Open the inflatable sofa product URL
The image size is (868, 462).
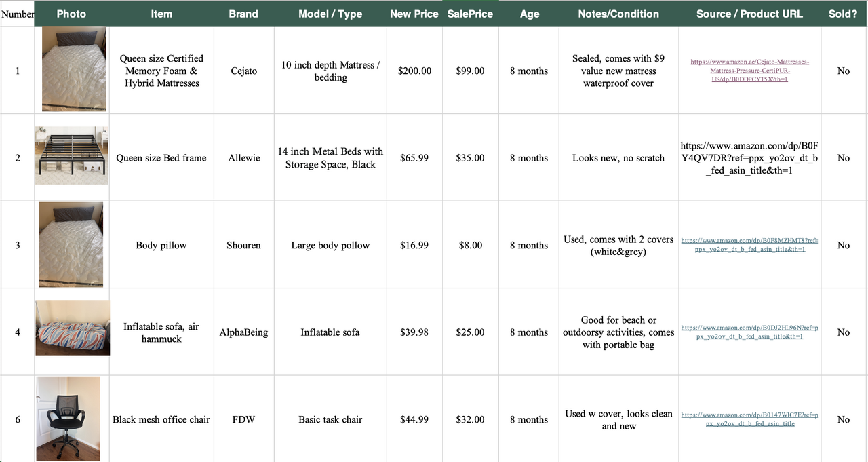(x=749, y=332)
